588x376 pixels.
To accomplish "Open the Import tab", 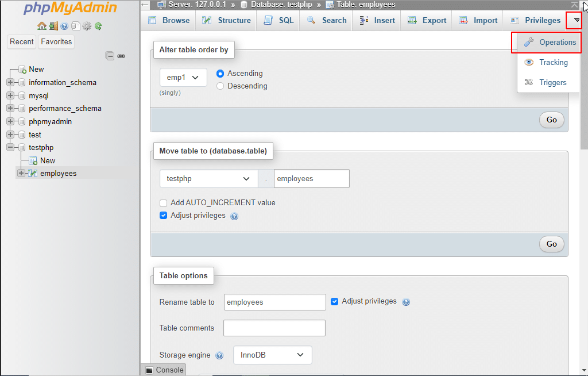I will tap(478, 20).
